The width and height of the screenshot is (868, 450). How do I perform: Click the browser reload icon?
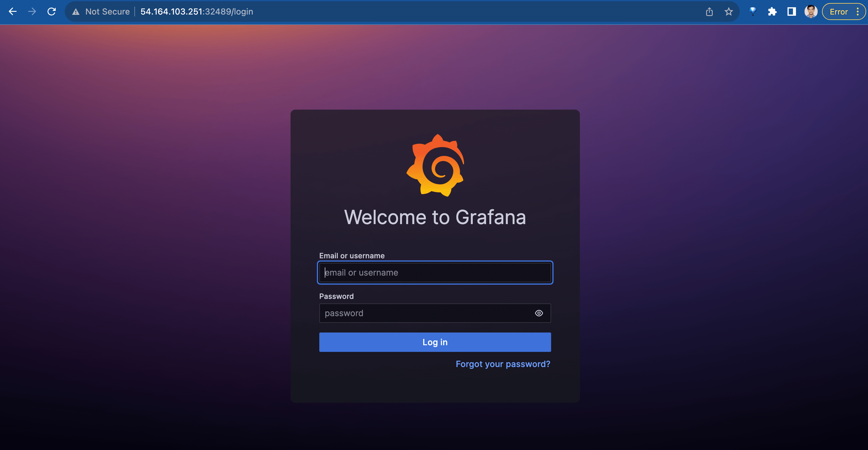click(51, 12)
